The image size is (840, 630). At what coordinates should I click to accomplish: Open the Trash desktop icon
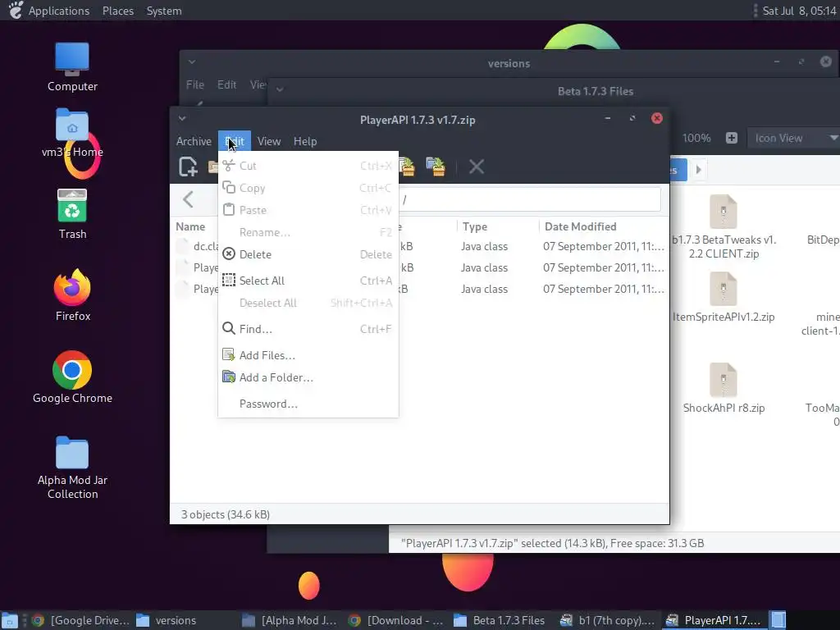pos(72,214)
